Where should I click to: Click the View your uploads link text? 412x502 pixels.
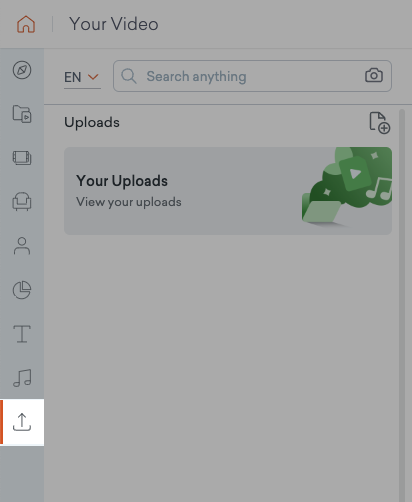click(x=129, y=202)
